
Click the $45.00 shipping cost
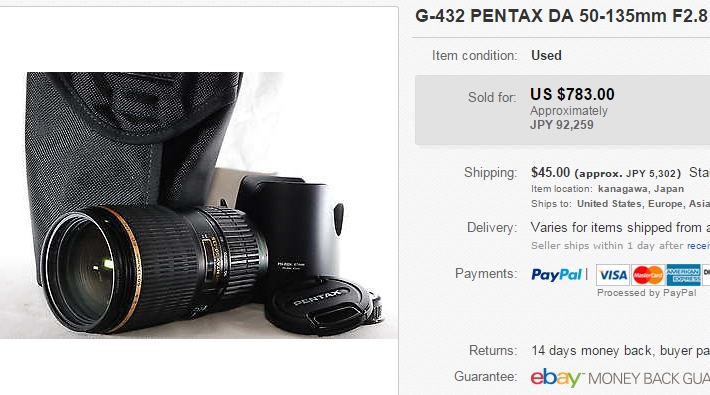[550, 173]
